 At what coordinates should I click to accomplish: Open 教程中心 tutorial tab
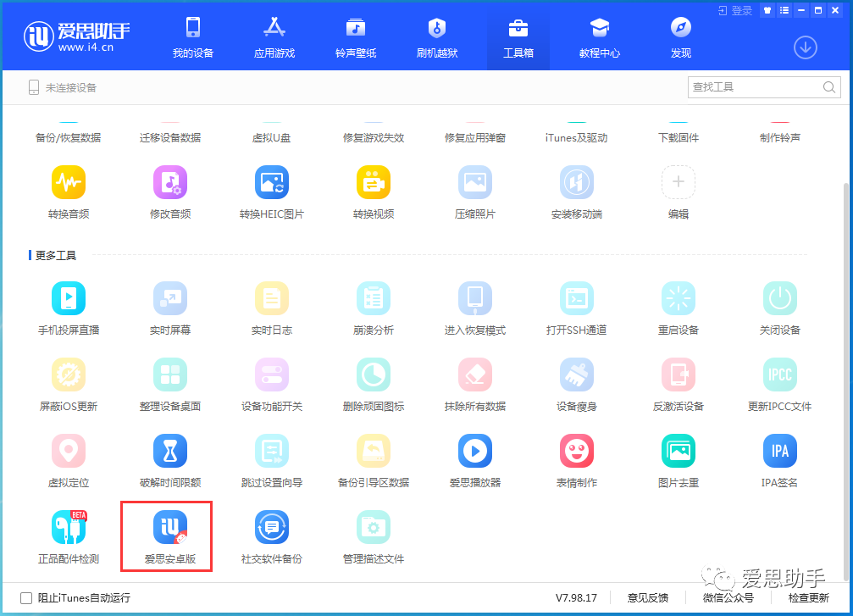coord(600,37)
